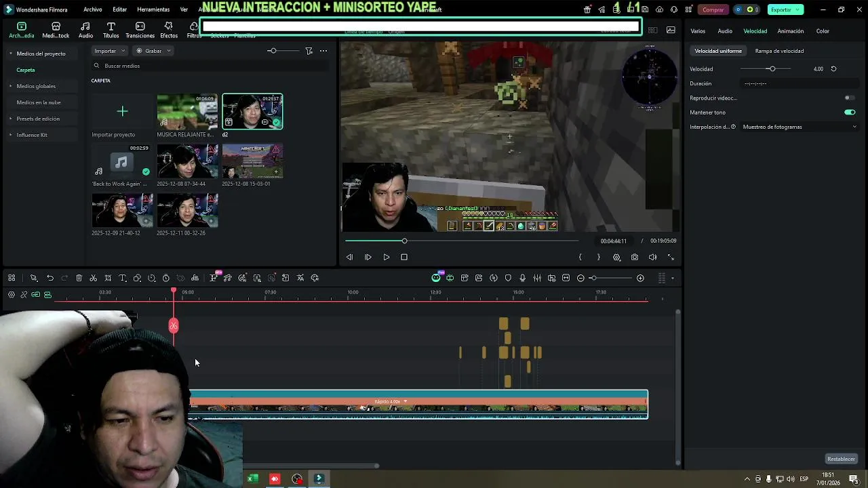Toggle the green auto-ripple link icon
Image resolution: width=868 pixels, height=488 pixels.
tap(36, 295)
